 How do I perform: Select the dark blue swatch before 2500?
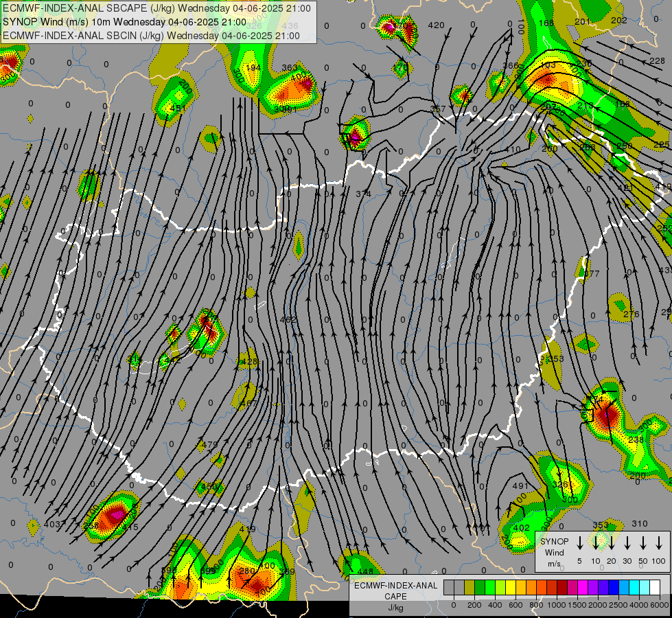coord(614,588)
